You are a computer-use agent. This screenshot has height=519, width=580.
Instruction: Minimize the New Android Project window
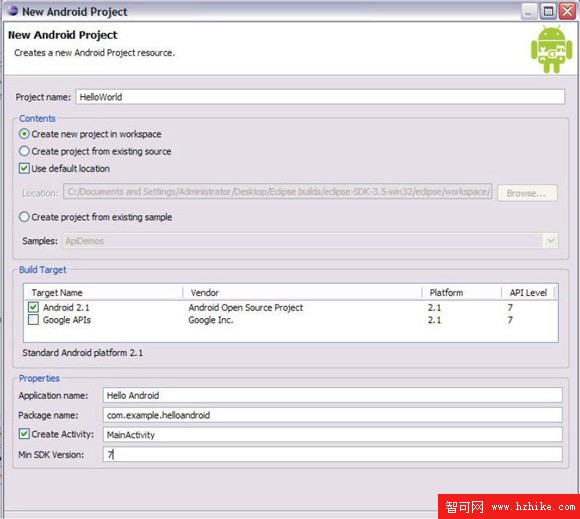tap(529, 11)
